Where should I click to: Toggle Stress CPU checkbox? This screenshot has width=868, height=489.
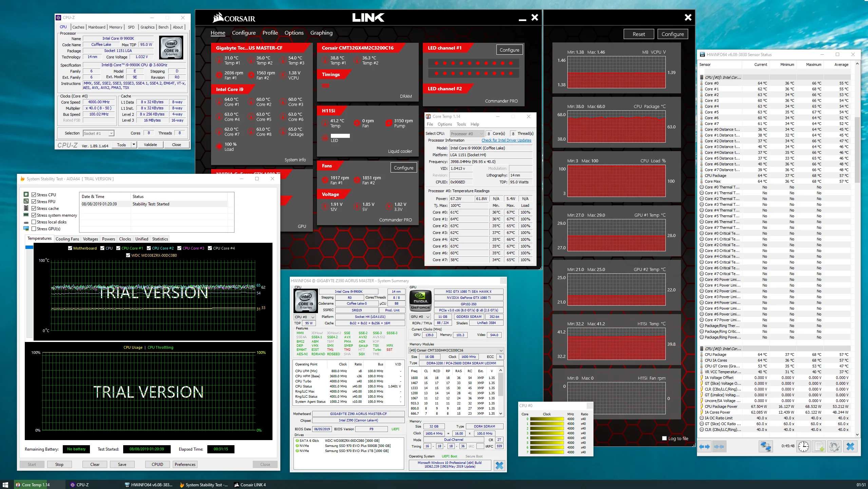[x=34, y=195]
